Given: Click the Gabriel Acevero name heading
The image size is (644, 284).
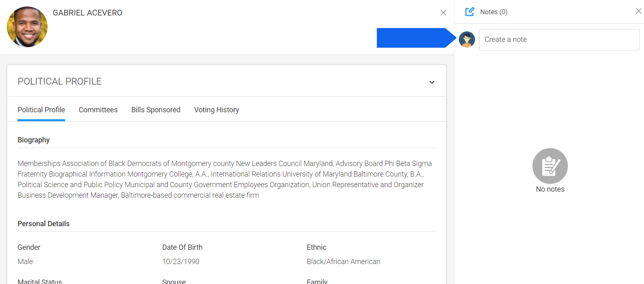Looking at the screenshot, I should pos(88,13).
